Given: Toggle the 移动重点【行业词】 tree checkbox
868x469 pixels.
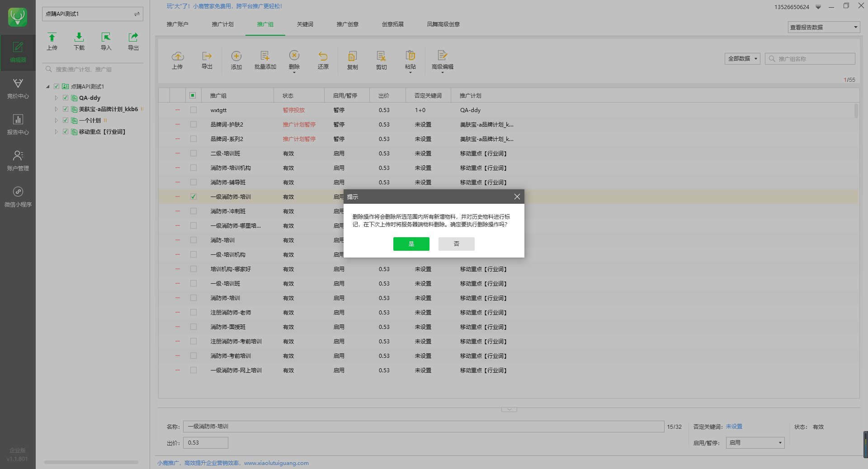Looking at the screenshot, I should tap(66, 131).
